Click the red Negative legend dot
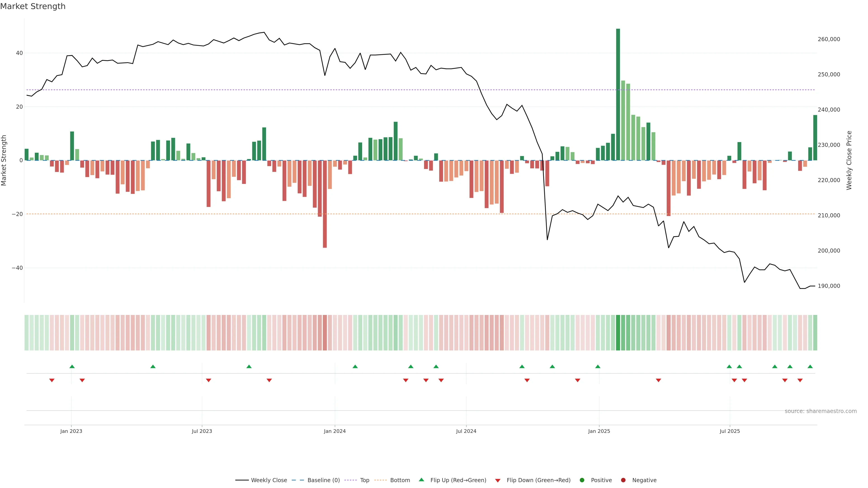The height and width of the screenshot is (488, 868). (623, 480)
